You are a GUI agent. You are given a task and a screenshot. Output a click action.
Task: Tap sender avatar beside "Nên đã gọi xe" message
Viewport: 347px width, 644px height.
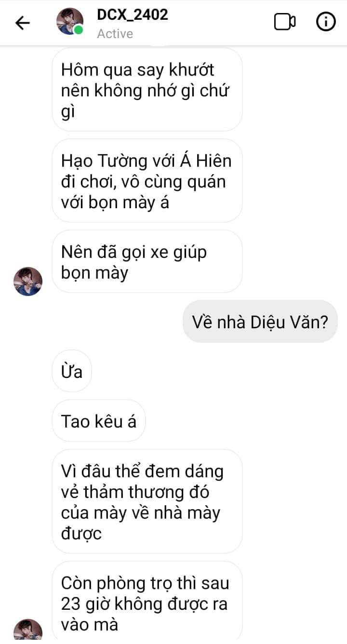[x=28, y=281]
